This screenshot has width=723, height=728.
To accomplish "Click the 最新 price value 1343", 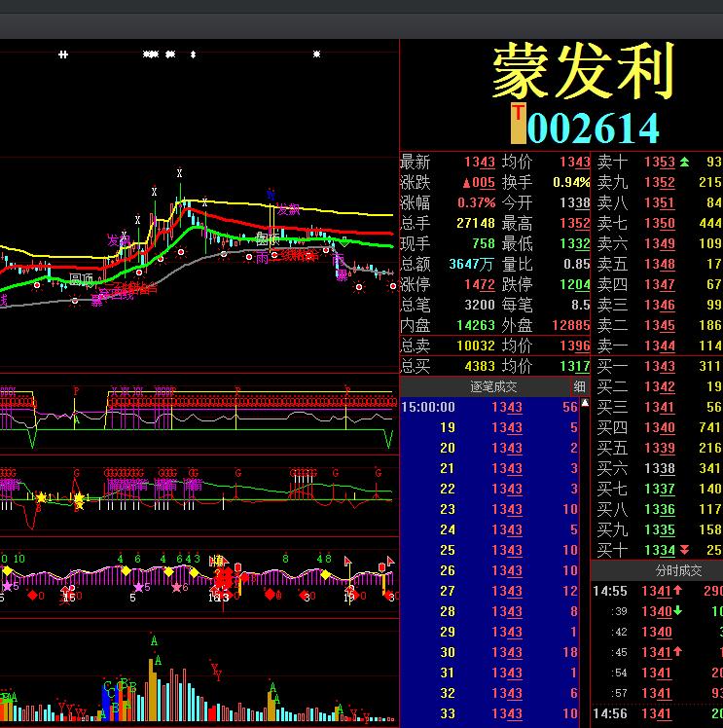I will [480, 162].
